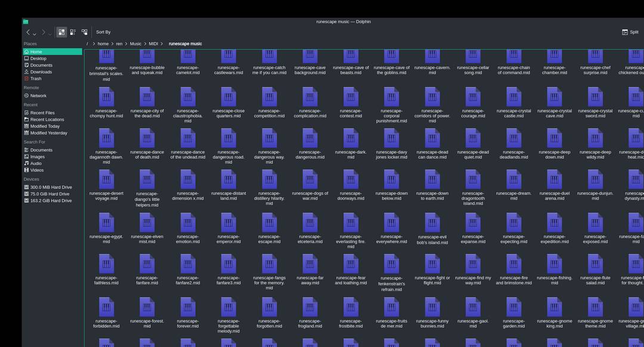Open the Forward history dropdown chevron
644x347 pixels.
tap(49, 33)
